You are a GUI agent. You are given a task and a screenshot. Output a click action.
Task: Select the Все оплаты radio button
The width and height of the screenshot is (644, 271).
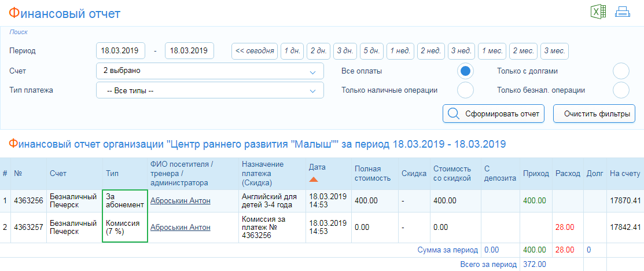(465, 71)
